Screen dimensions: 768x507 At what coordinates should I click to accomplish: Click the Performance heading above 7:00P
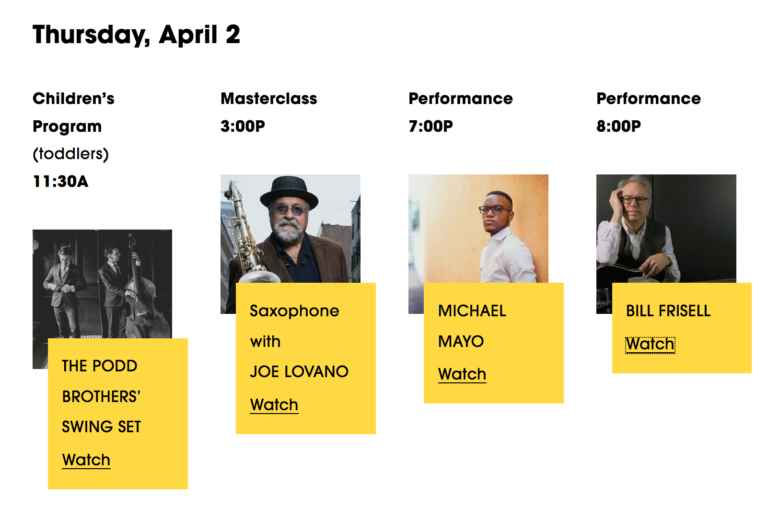point(460,98)
